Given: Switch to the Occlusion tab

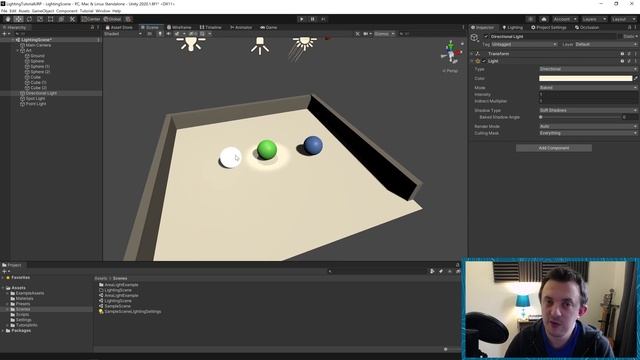Looking at the screenshot, I should [x=587, y=27].
